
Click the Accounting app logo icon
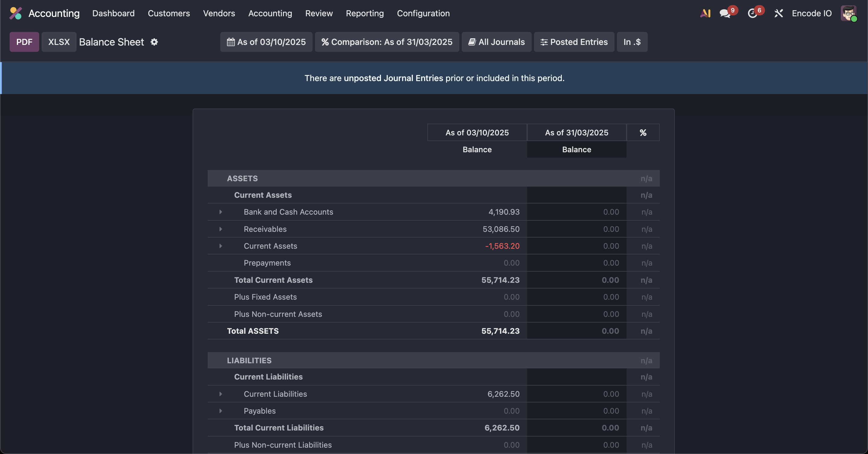coord(15,13)
